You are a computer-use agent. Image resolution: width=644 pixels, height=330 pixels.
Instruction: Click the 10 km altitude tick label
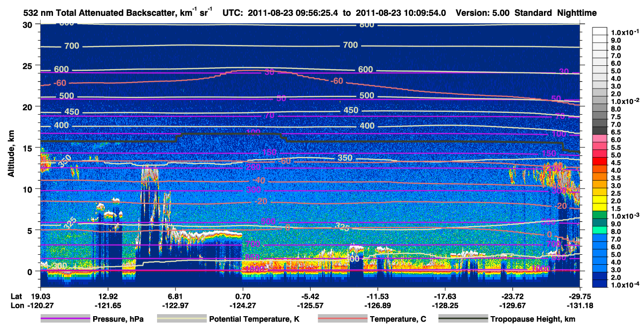point(28,189)
